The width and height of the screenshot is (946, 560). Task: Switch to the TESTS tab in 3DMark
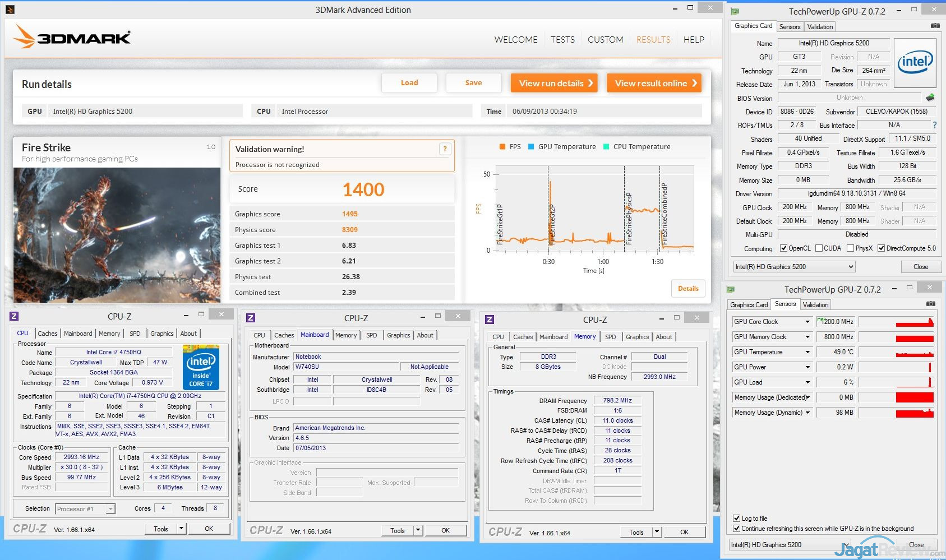(562, 40)
